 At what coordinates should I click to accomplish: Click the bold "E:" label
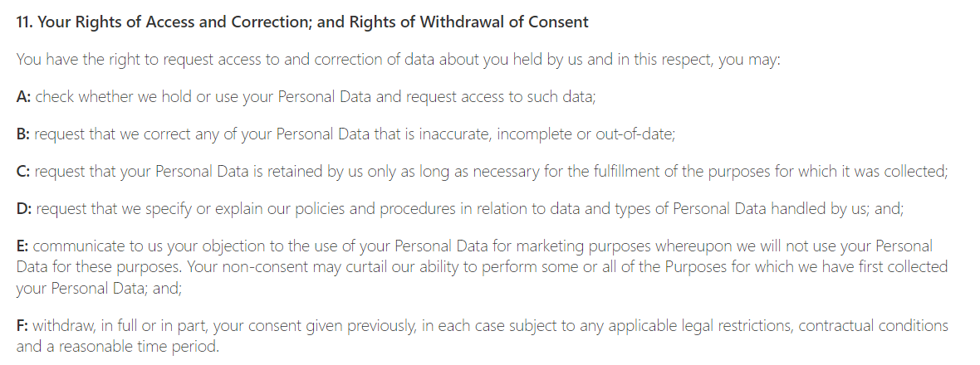click(22, 246)
